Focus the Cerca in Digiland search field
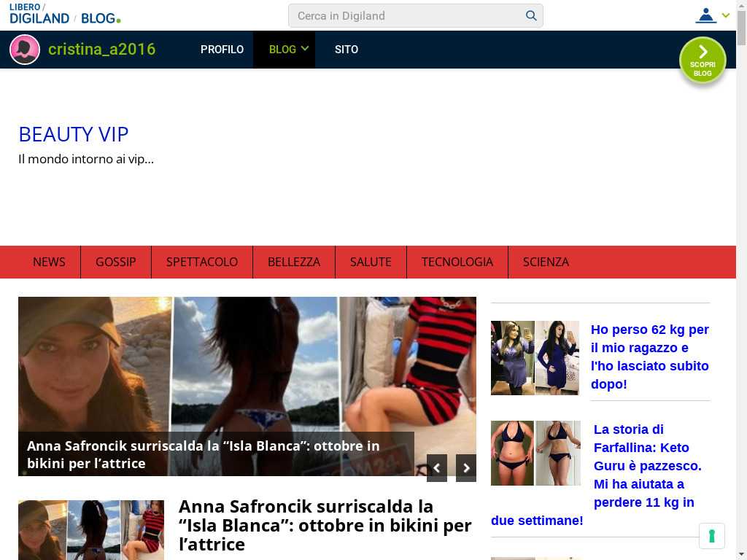The width and height of the screenshot is (747, 560). pyautogui.click(x=415, y=16)
